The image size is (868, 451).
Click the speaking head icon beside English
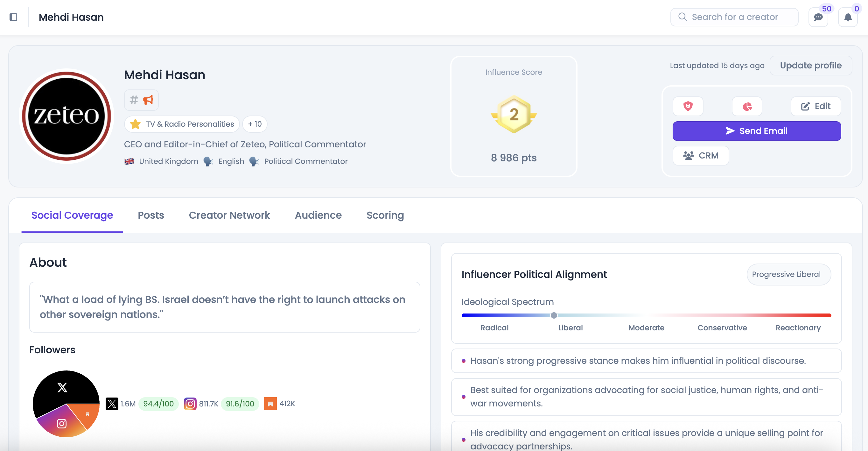[208, 161]
